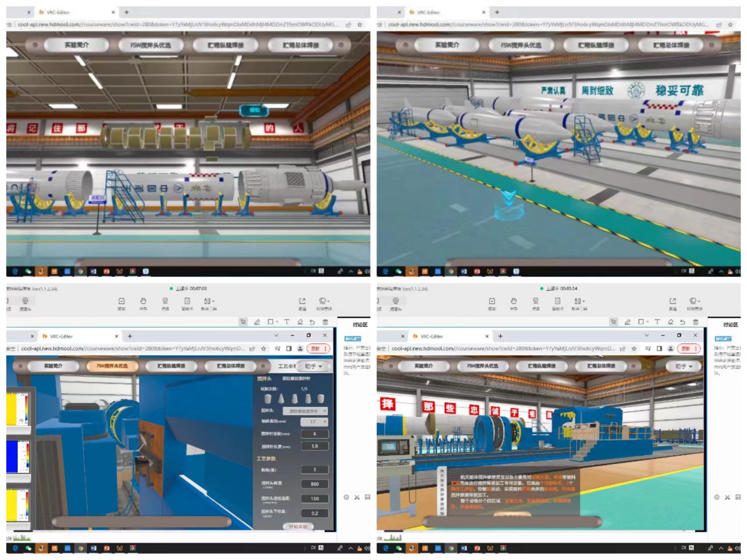
Task: Open the 助手 dropdown in the 00:05:54 window
Action: click(684, 366)
